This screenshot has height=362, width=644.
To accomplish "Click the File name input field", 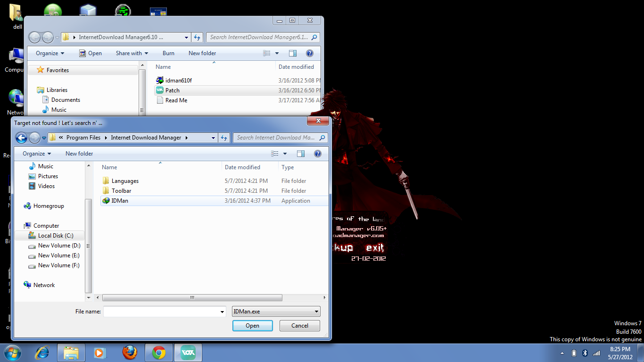I will pos(161,312).
